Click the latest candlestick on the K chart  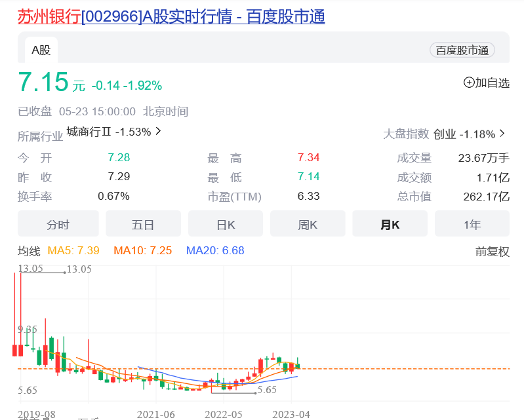click(298, 366)
